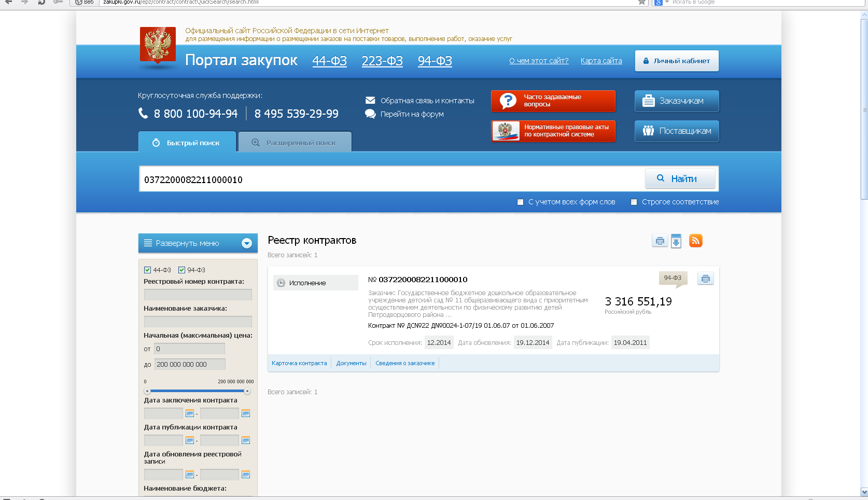Open 'Часто задаваемые вопросы' button

[553, 101]
